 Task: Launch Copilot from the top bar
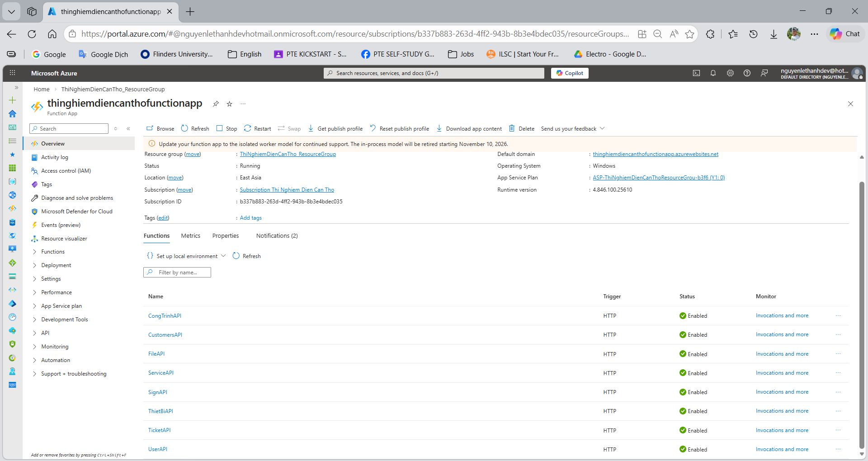pyautogui.click(x=569, y=73)
